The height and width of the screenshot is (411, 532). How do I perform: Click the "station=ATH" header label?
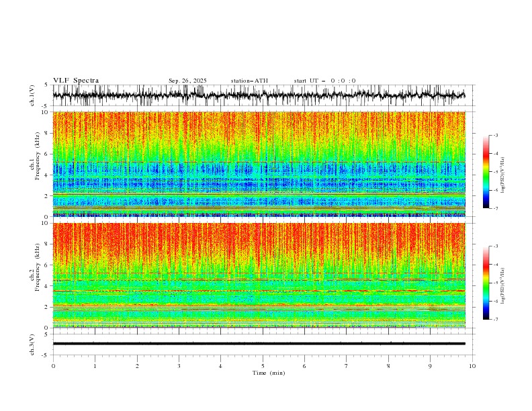[249, 81]
